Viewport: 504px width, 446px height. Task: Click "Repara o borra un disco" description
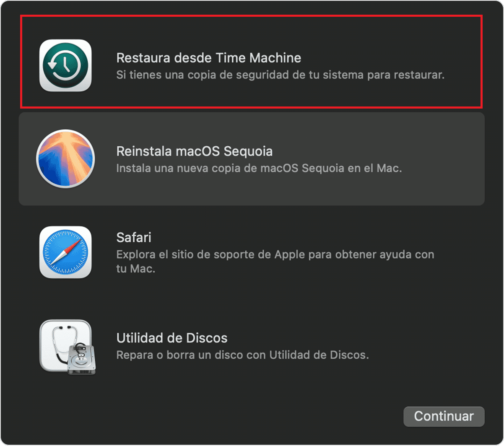[242, 355]
